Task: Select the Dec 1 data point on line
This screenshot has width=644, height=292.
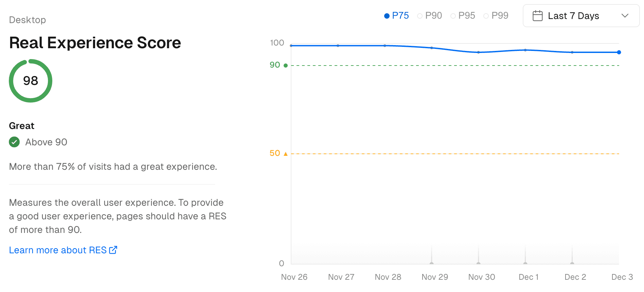Action: click(x=525, y=50)
